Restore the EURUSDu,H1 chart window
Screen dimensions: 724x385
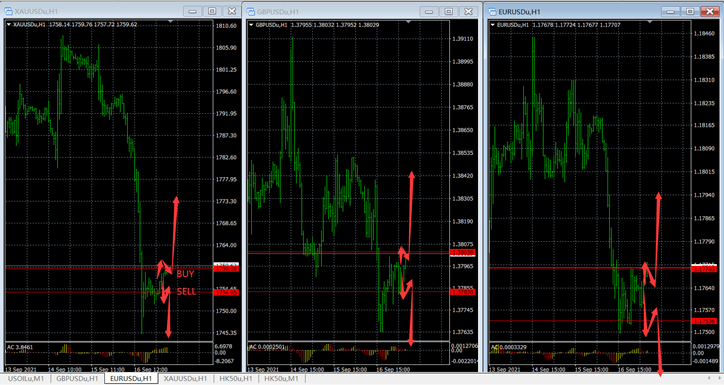tap(690, 12)
